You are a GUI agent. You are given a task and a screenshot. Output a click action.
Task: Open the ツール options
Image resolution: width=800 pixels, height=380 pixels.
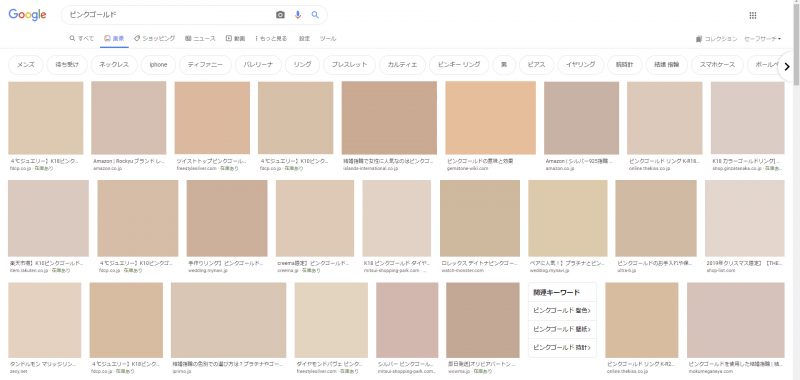point(328,38)
